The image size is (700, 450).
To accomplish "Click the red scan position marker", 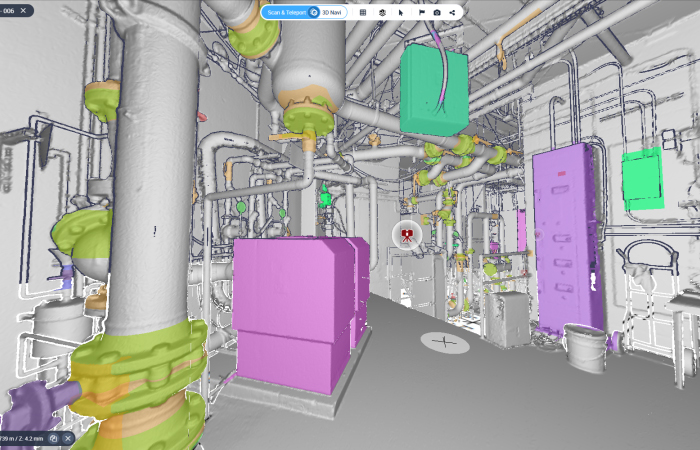I will tap(407, 236).
